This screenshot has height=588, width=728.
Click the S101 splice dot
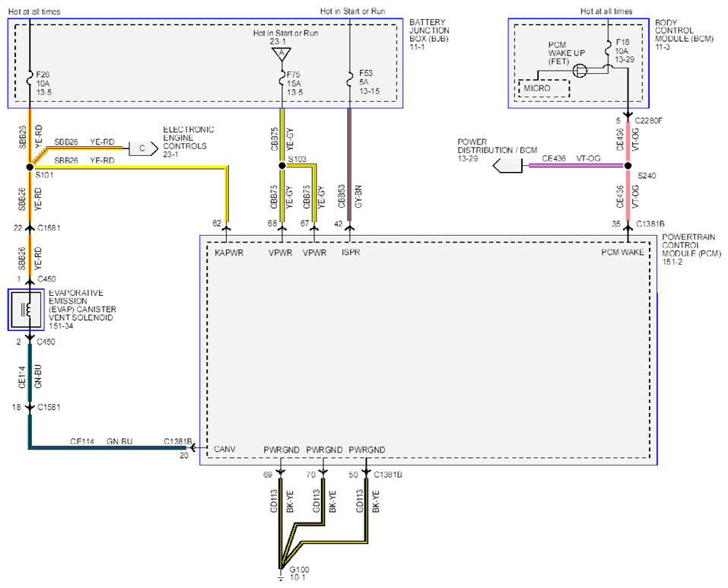click(30, 167)
